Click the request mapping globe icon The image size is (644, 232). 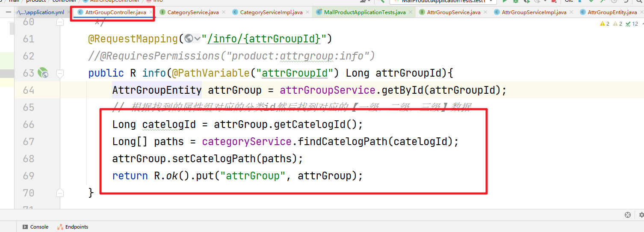(x=189, y=39)
